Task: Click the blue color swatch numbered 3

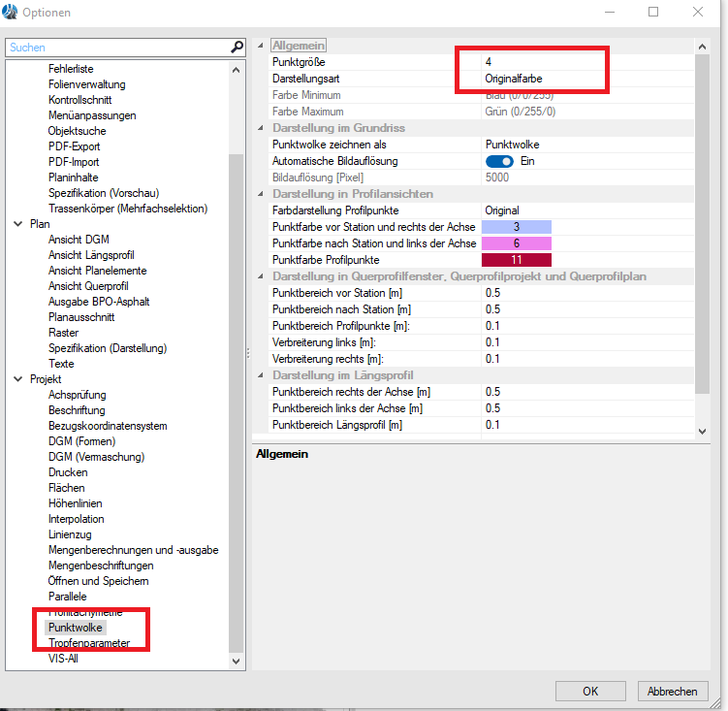Action: (516, 227)
